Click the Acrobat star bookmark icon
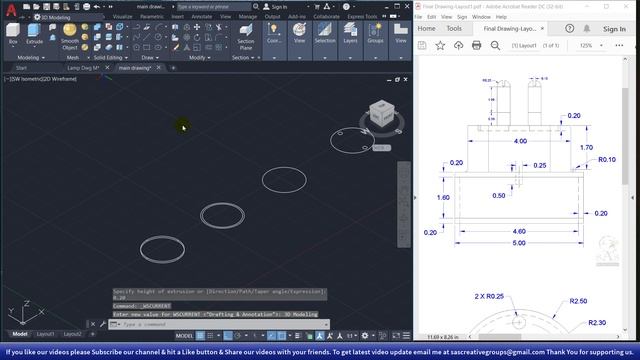 tap(440, 45)
